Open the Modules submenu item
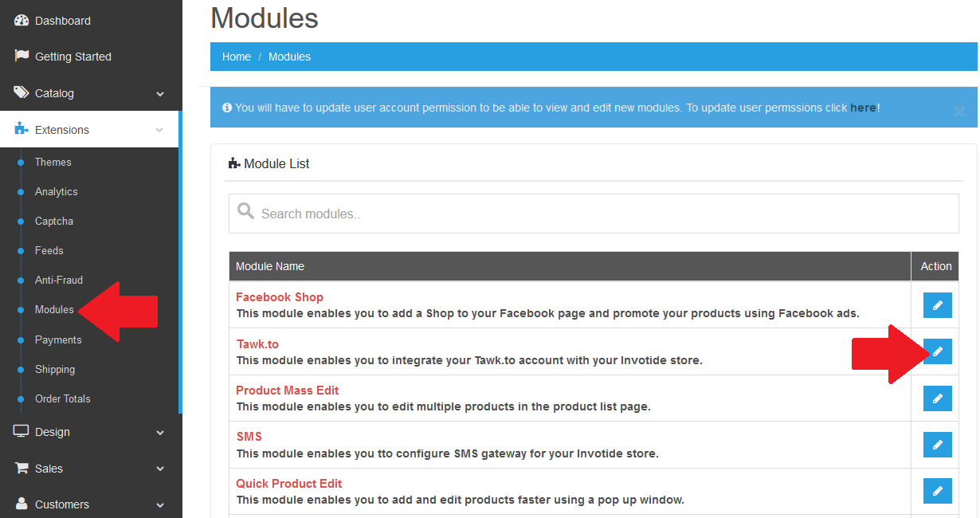980x518 pixels. pyautogui.click(x=54, y=309)
